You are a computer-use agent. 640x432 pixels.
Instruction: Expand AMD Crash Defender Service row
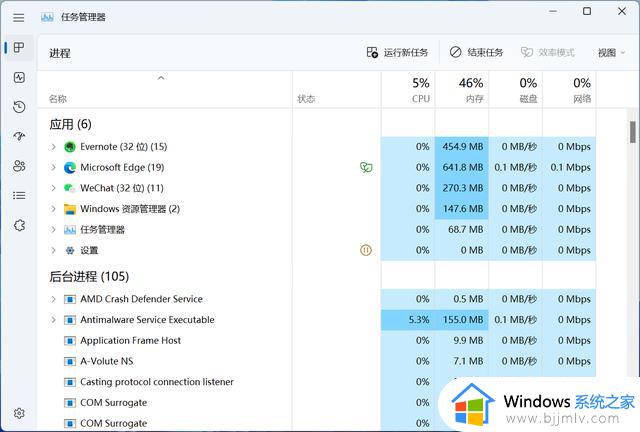53,299
